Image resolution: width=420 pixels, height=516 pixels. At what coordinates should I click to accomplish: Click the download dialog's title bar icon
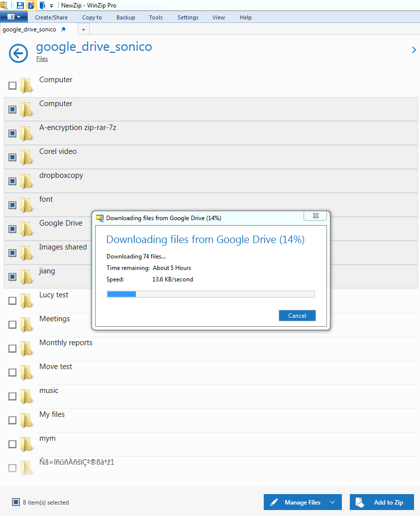pyautogui.click(x=100, y=218)
